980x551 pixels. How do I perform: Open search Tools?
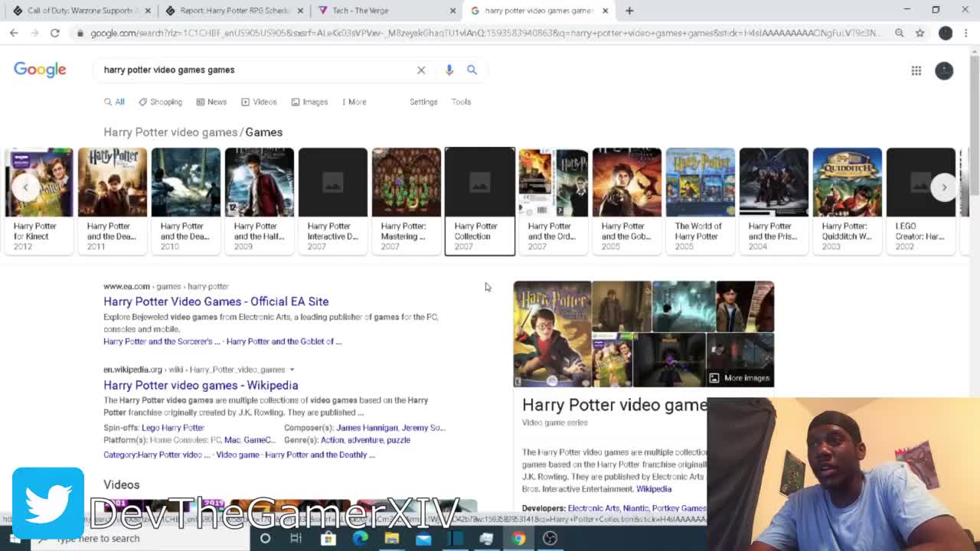461,102
